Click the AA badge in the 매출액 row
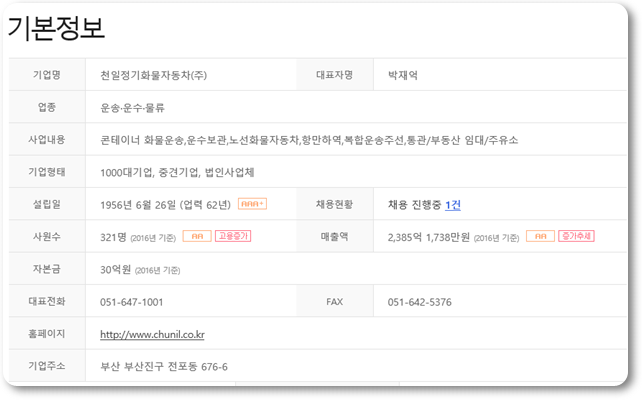The image size is (642, 400). [x=540, y=236]
